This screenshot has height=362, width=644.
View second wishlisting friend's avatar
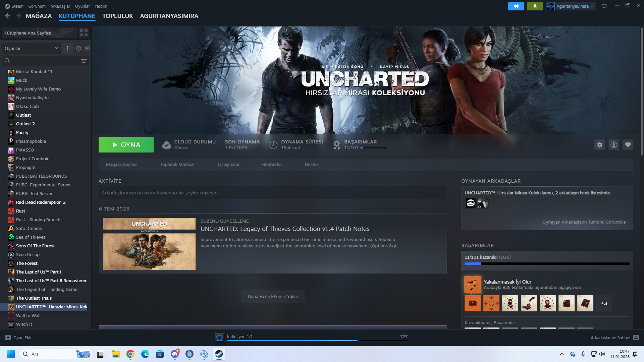pyautogui.click(x=483, y=203)
